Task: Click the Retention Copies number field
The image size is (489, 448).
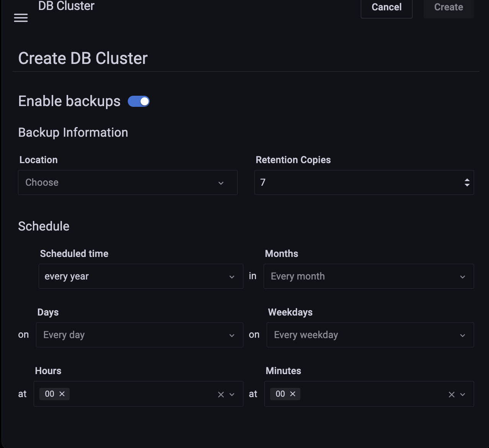Action: click(x=356, y=182)
